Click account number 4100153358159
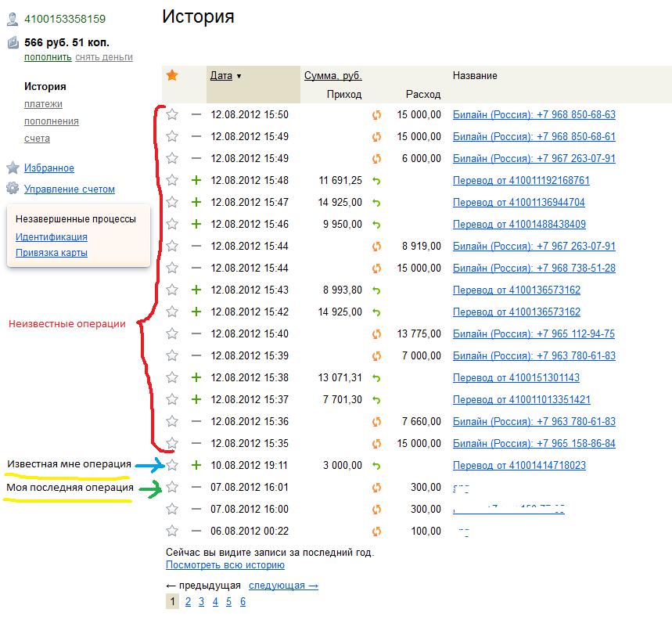 (x=65, y=19)
